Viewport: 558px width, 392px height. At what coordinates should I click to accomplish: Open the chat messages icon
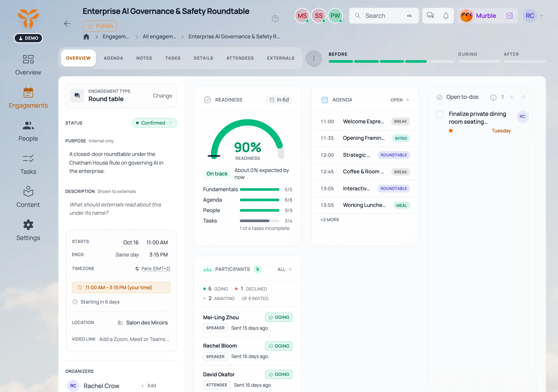(430, 15)
